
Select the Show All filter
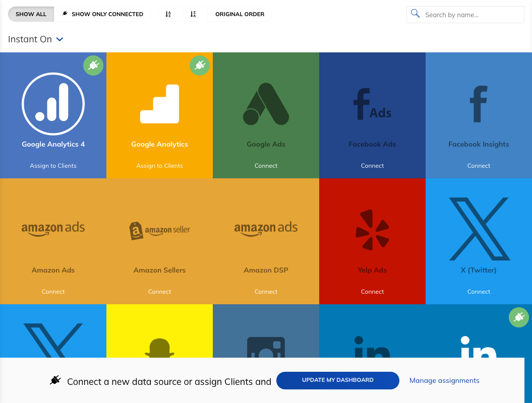[31, 14]
